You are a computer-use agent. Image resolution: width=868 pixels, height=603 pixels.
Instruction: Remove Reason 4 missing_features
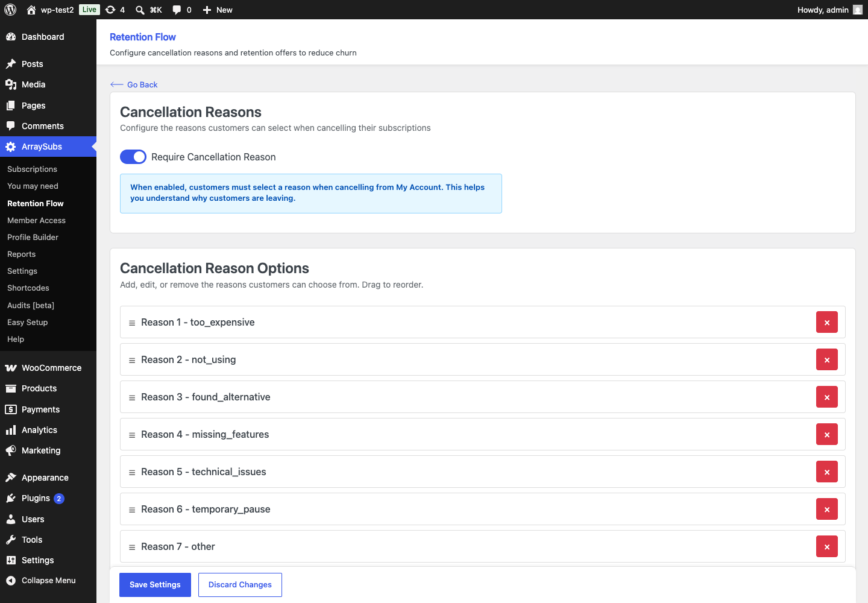(827, 435)
